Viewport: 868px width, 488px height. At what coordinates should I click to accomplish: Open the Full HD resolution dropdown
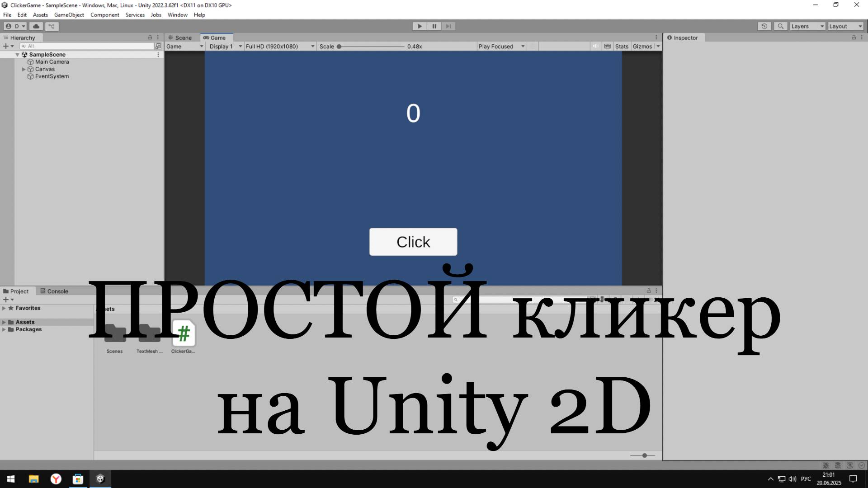(x=279, y=46)
